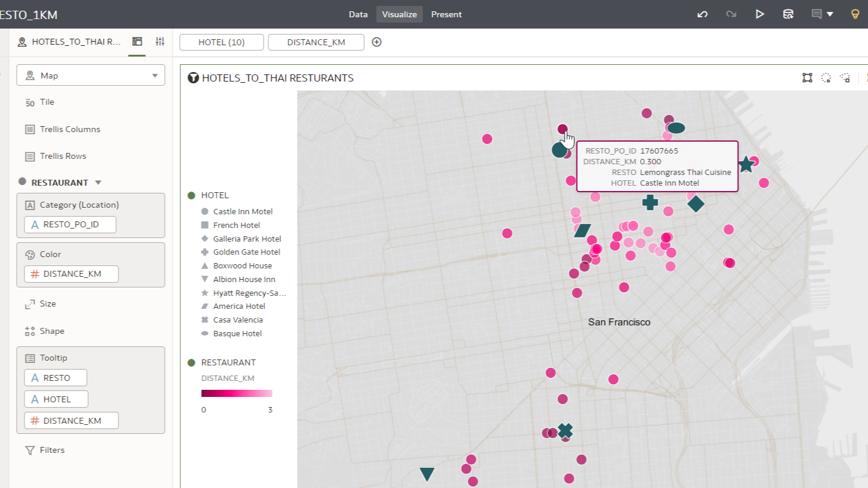The width and height of the screenshot is (868, 488).
Task: Select the radial selection tool on the map
Action: [x=826, y=77]
